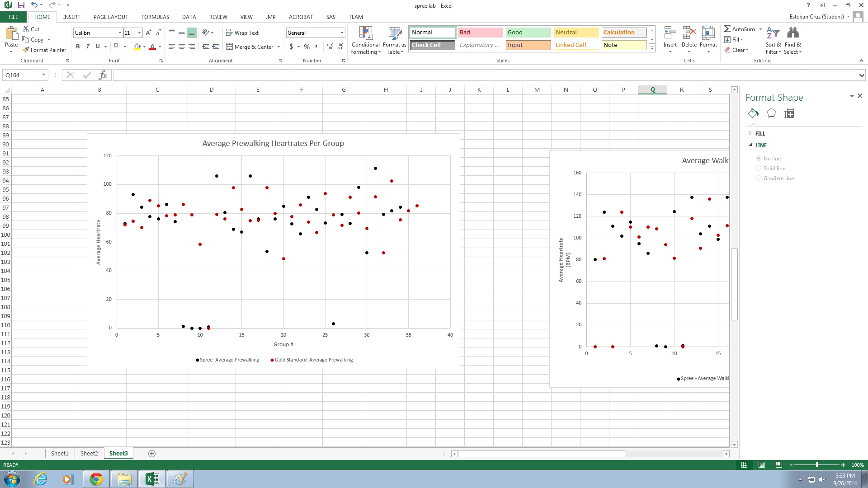
Task: Switch to Sheet2 tab
Action: tap(89, 453)
